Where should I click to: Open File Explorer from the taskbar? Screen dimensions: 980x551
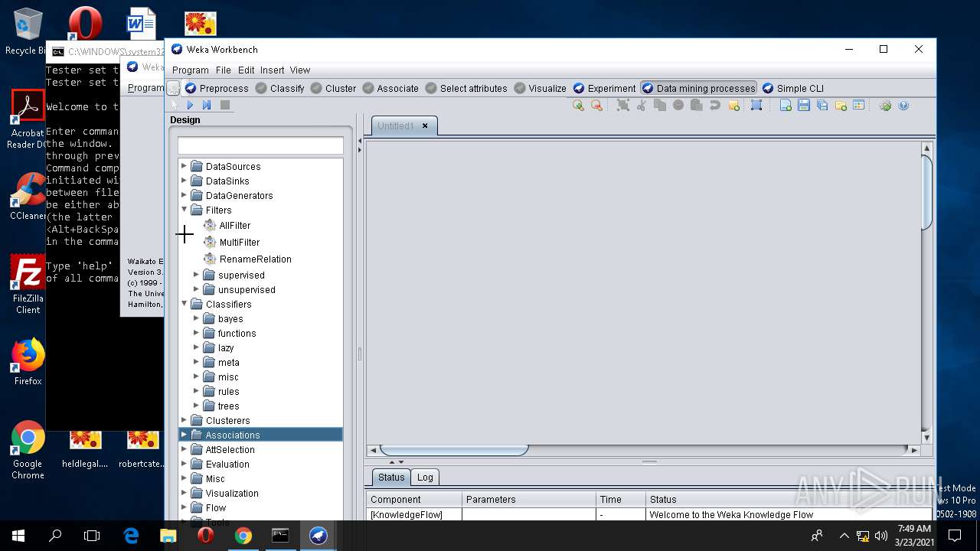click(x=168, y=536)
